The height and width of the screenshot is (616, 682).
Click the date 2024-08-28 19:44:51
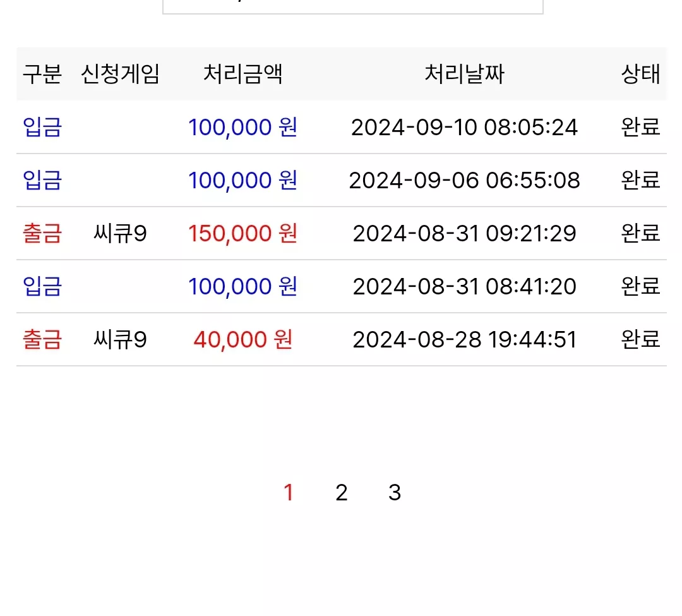point(465,340)
